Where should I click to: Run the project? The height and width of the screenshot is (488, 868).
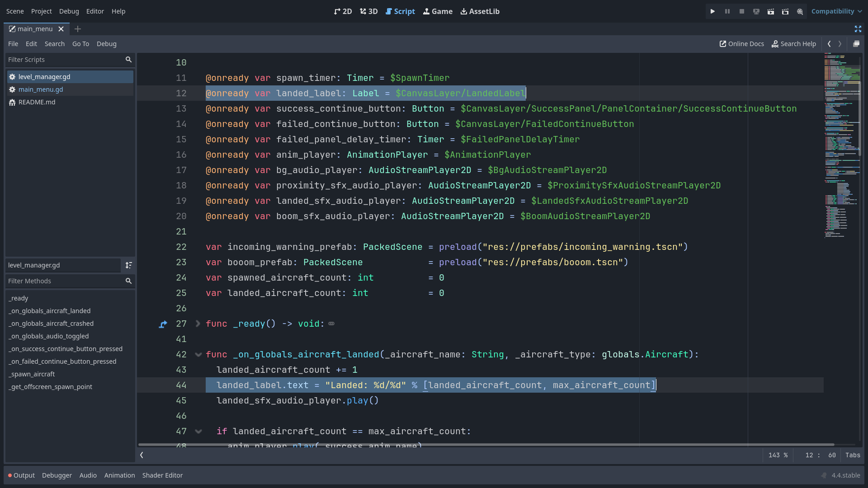712,11
